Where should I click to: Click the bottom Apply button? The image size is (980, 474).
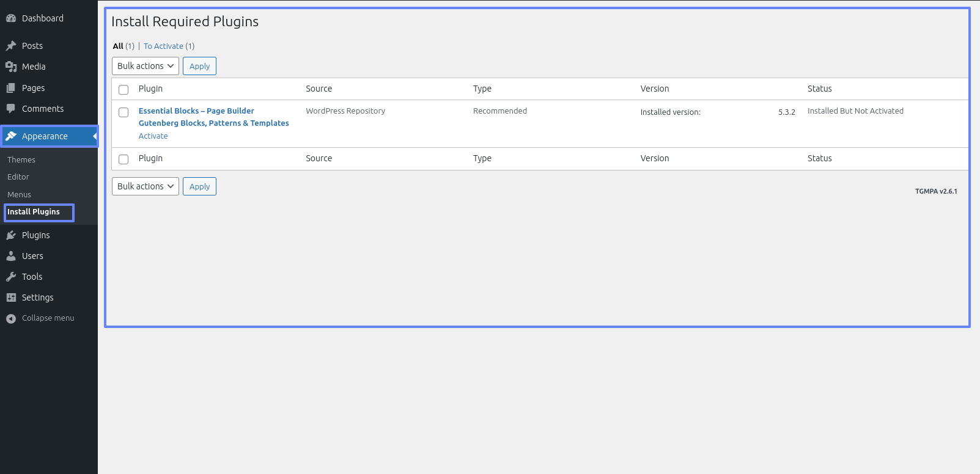[199, 186]
